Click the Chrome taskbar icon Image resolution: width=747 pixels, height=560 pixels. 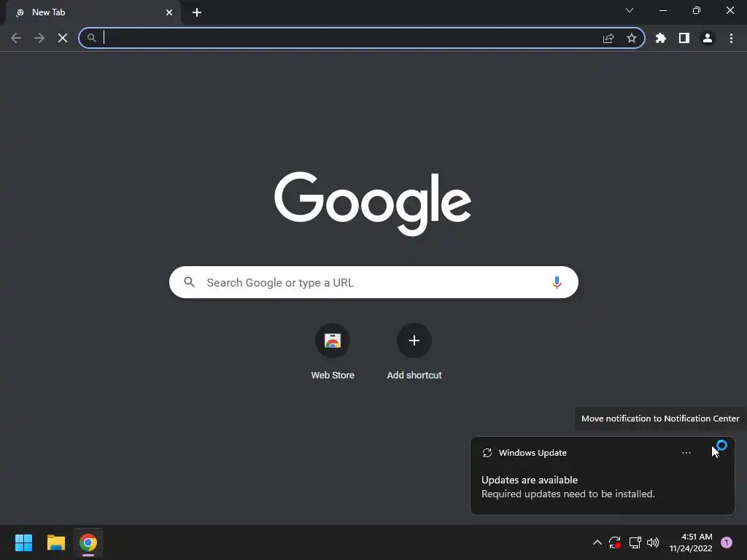click(88, 542)
